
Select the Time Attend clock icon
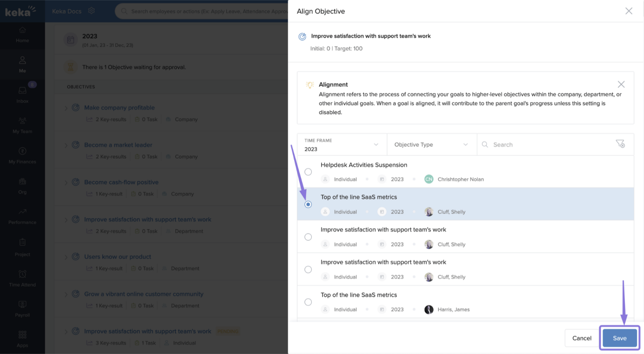[x=22, y=274]
